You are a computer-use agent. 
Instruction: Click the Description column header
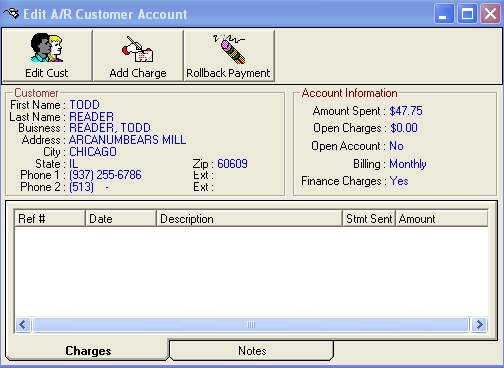pos(250,219)
